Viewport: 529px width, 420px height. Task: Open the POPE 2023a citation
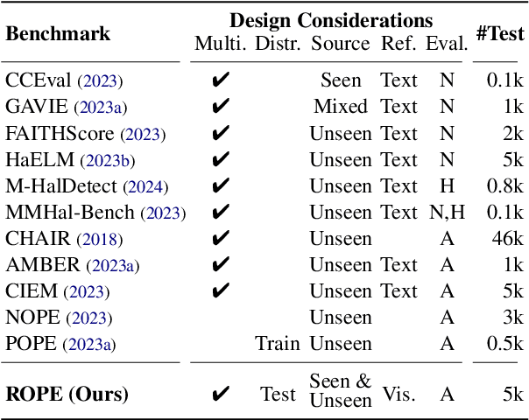tap(89, 344)
